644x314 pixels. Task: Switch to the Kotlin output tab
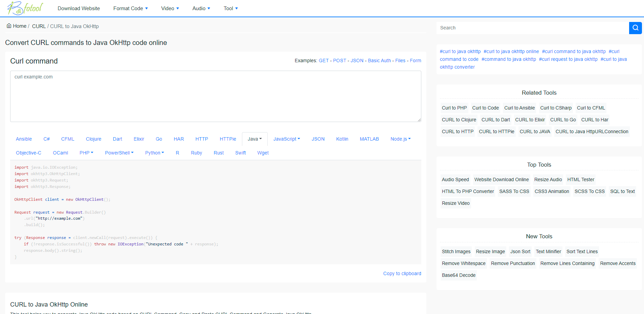point(342,139)
